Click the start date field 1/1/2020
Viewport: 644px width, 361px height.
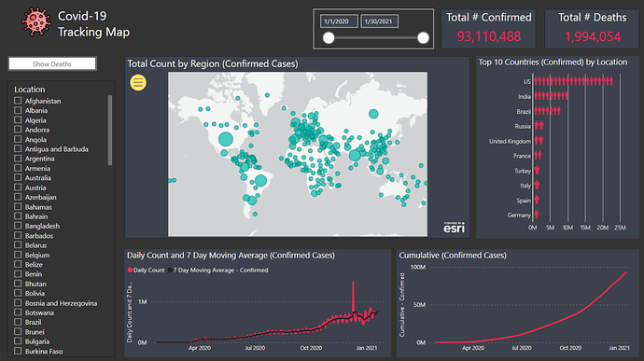coord(339,21)
